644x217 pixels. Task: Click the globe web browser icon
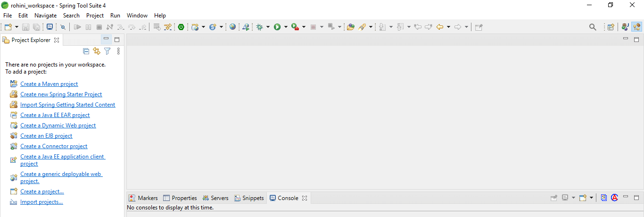pyautogui.click(x=232, y=27)
